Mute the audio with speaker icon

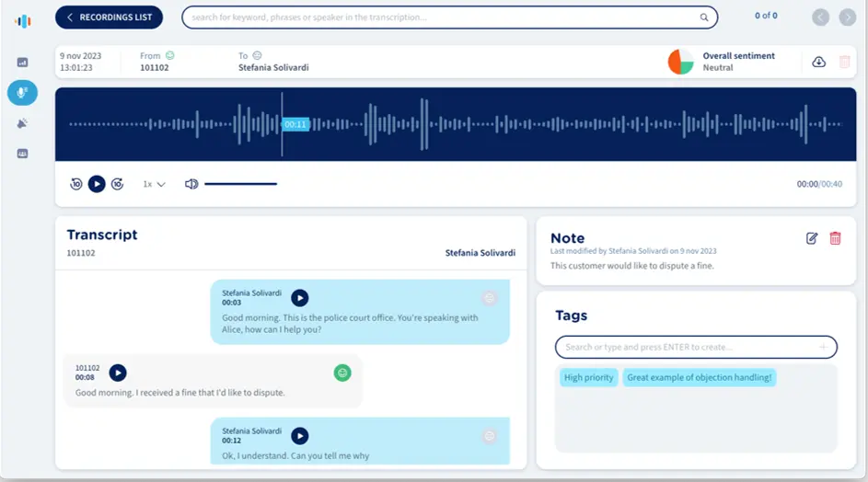click(x=191, y=184)
